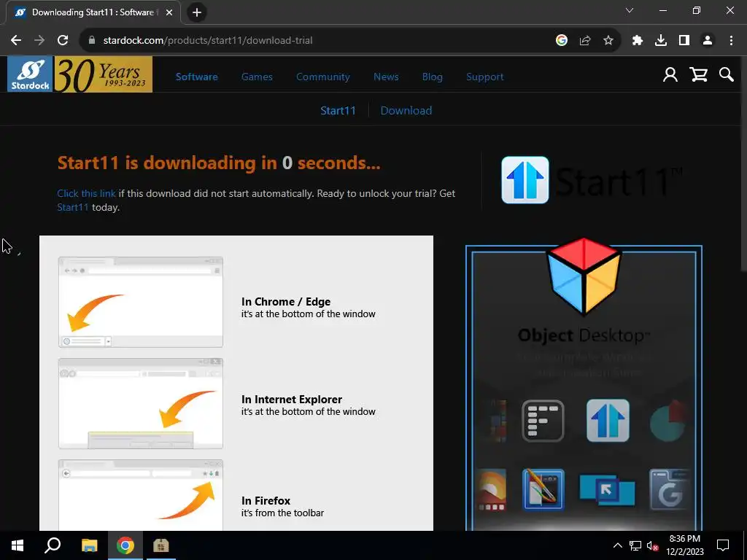Click the Start11 purchase link in the paragraph
Viewport: 747px width, 560px height.
pos(73,207)
